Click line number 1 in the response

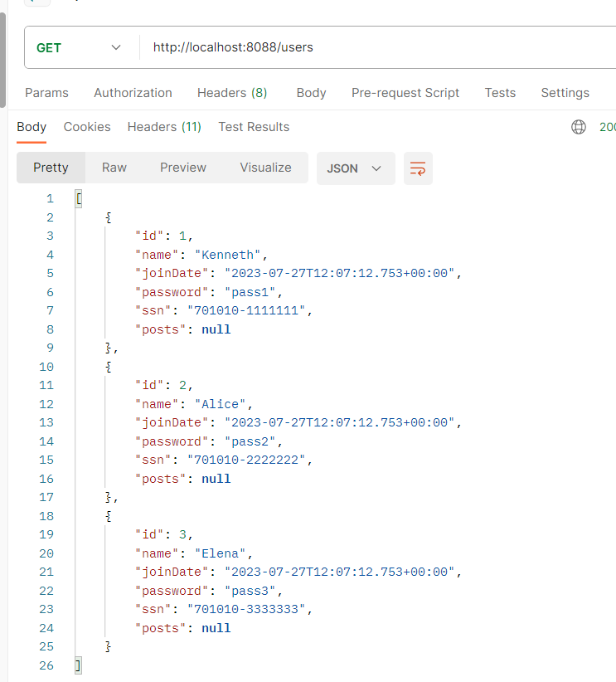[50, 199]
